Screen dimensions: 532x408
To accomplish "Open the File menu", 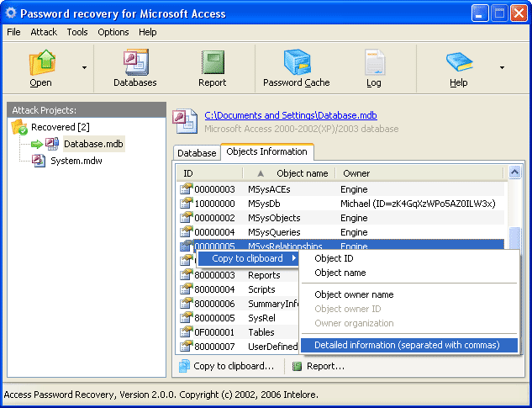I will click(13, 32).
